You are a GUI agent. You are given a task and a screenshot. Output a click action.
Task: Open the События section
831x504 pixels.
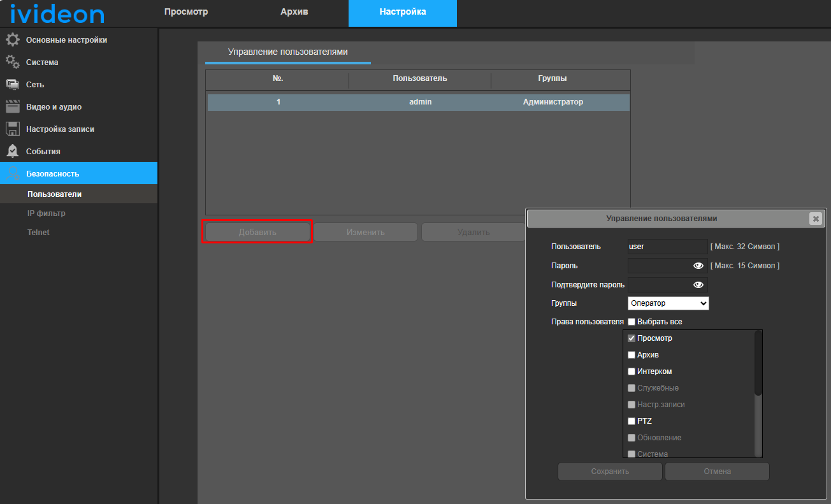79,152
